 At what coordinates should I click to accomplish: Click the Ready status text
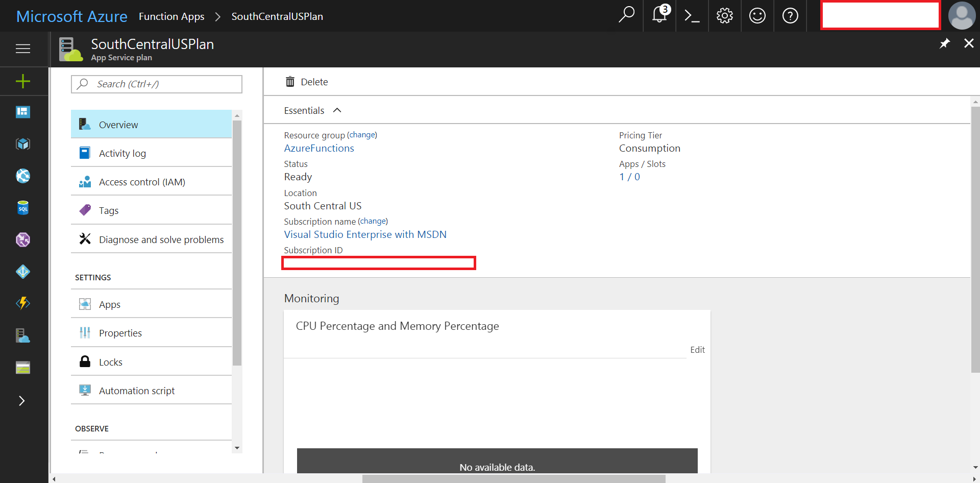(298, 177)
